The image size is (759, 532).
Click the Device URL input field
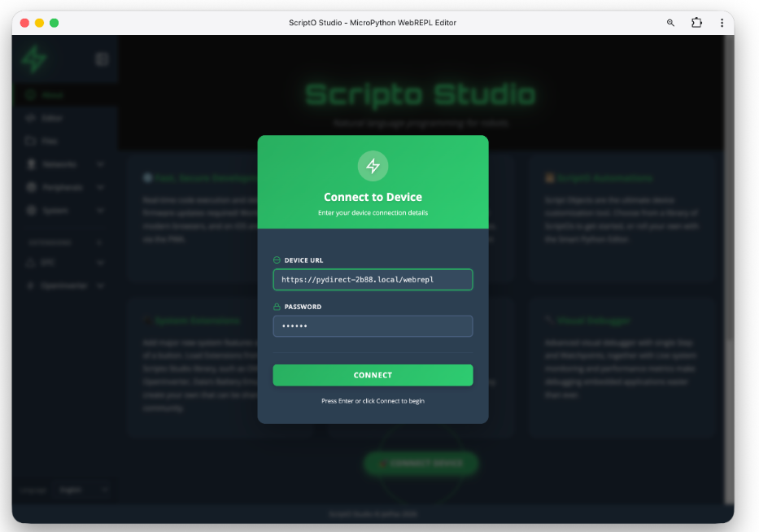coord(373,280)
